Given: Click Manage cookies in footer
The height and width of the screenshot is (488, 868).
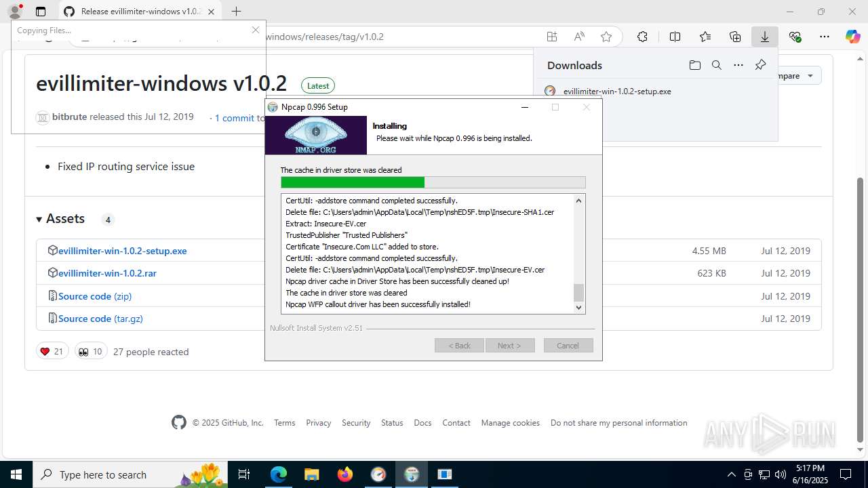Looking at the screenshot, I should click(x=511, y=423).
